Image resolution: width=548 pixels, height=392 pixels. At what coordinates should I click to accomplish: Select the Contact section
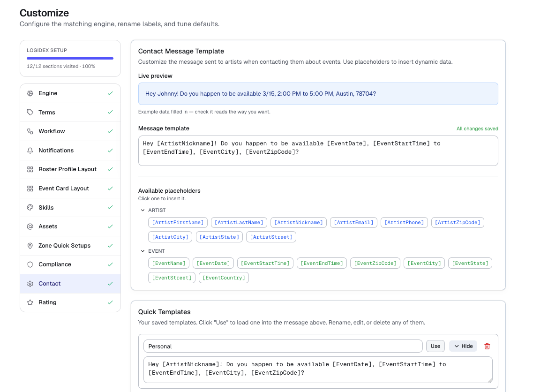point(70,284)
